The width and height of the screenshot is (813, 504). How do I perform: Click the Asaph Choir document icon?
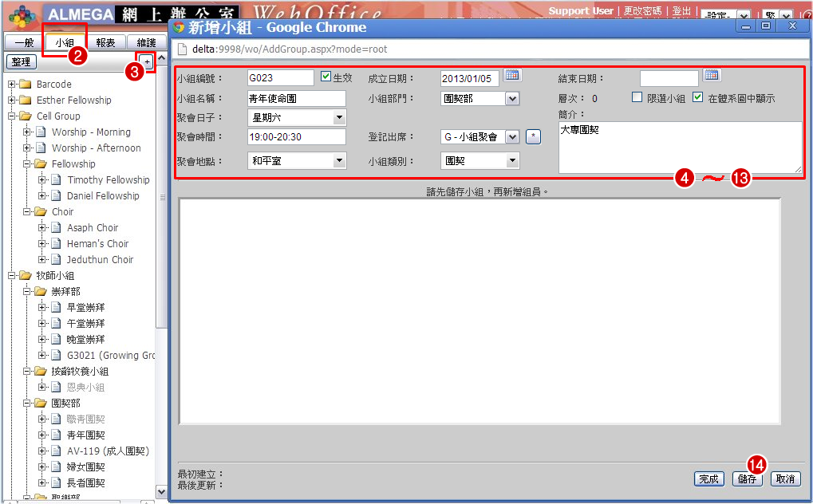[56, 228]
